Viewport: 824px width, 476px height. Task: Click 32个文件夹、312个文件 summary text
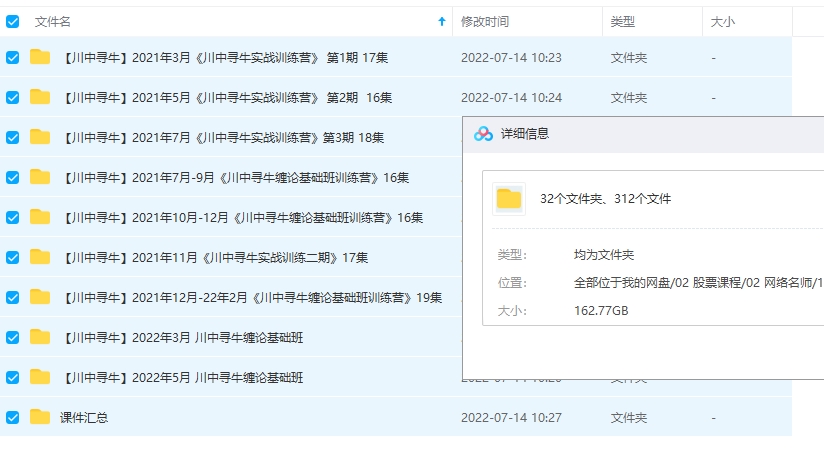coord(605,199)
